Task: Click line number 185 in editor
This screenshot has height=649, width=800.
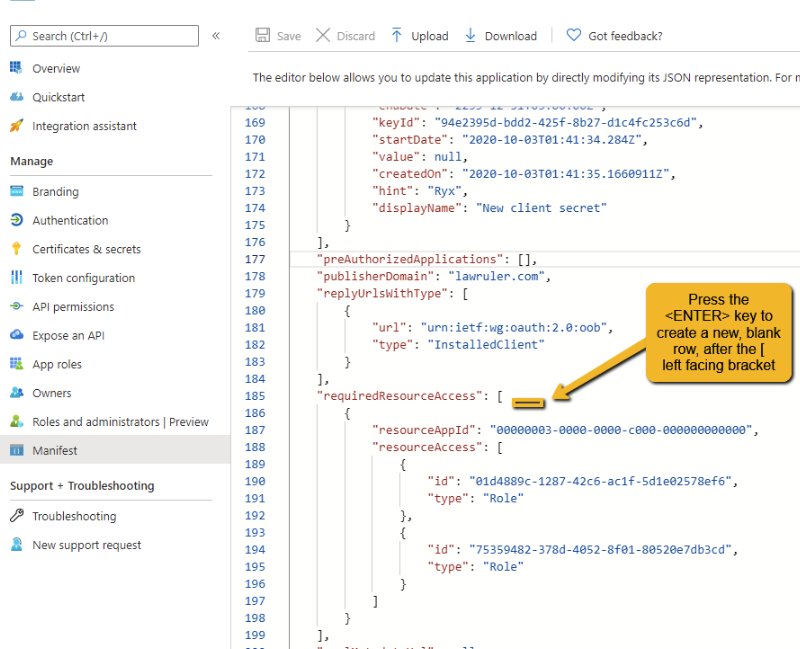Action: [x=255, y=396]
